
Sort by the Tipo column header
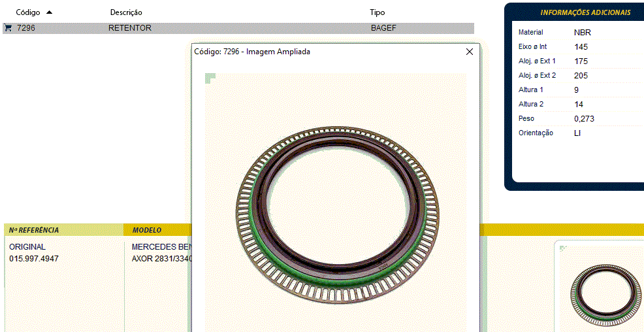pos(378,12)
